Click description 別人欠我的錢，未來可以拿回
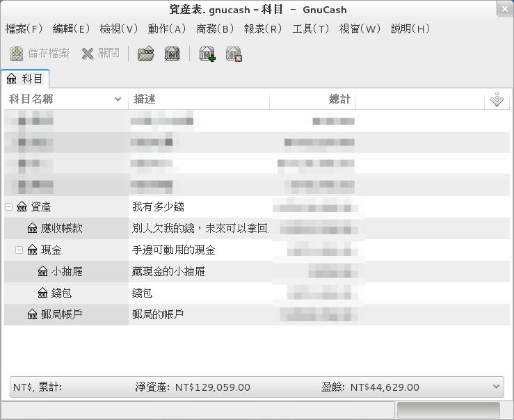The height and width of the screenshot is (420, 514). pos(200,228)
